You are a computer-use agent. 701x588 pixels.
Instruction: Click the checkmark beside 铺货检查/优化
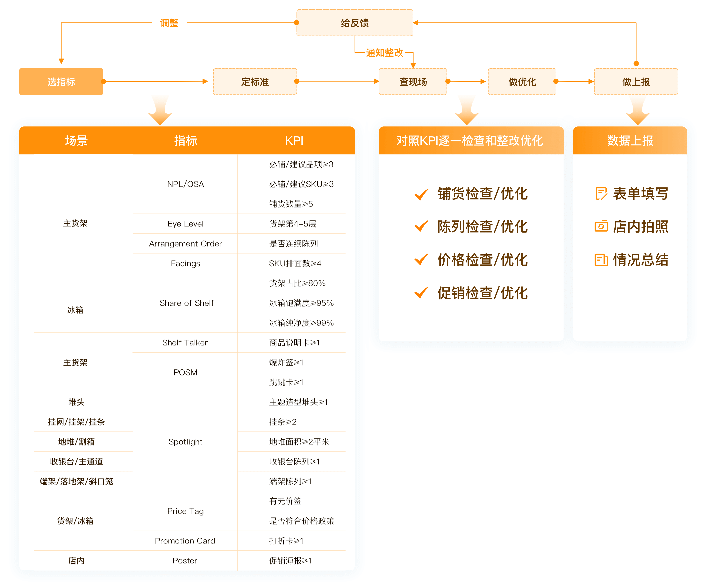pos(421,194)
